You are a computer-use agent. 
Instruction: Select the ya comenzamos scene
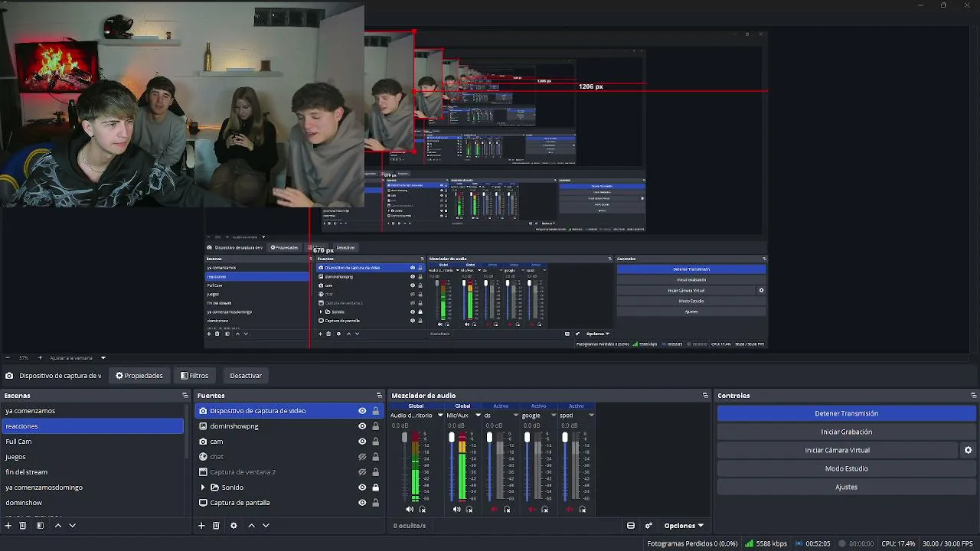coord(93,411)
